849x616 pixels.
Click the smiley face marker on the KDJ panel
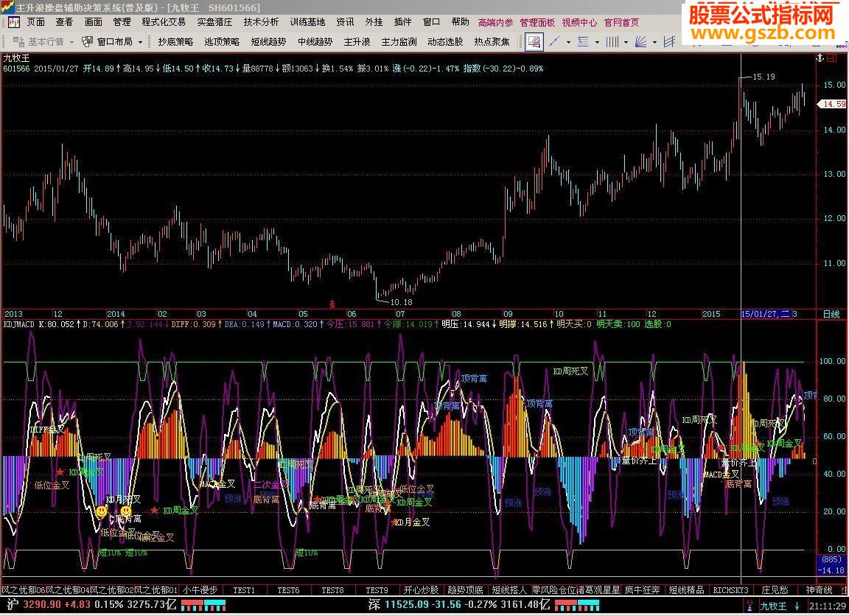coord(102,510)
